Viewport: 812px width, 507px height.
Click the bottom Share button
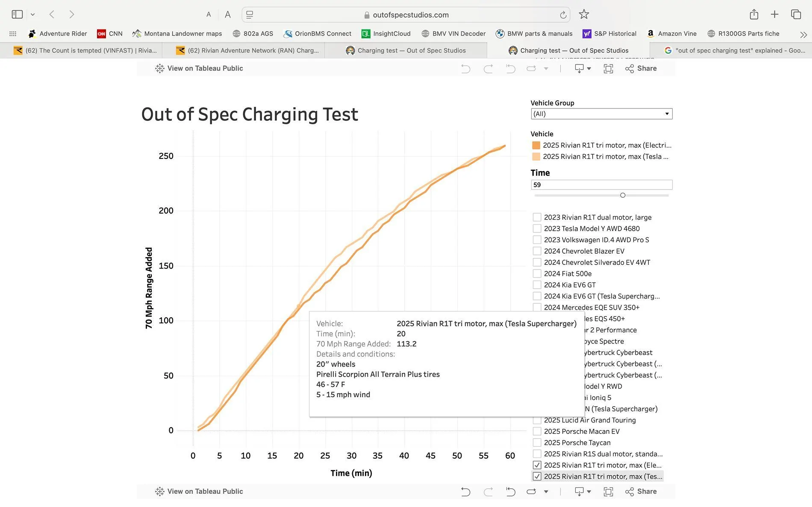click(x=641, y=492)
